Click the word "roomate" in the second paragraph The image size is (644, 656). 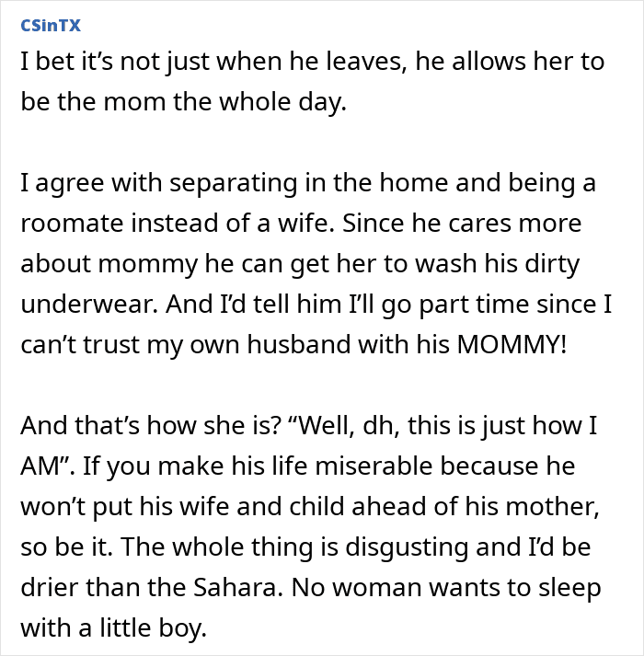point(72,223)
